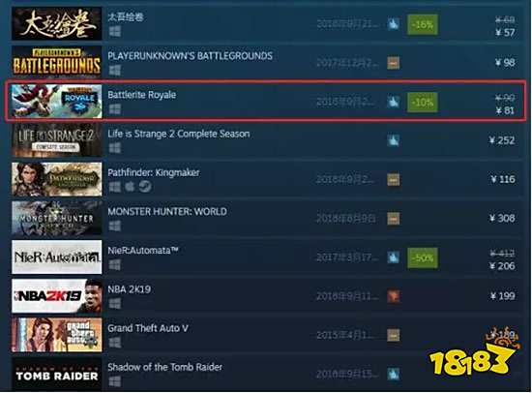This screenshot has height=393, width=532.
Task: Click the ¥ 57 price for 太吾绘卷
Action: click(x=505, y=33)
